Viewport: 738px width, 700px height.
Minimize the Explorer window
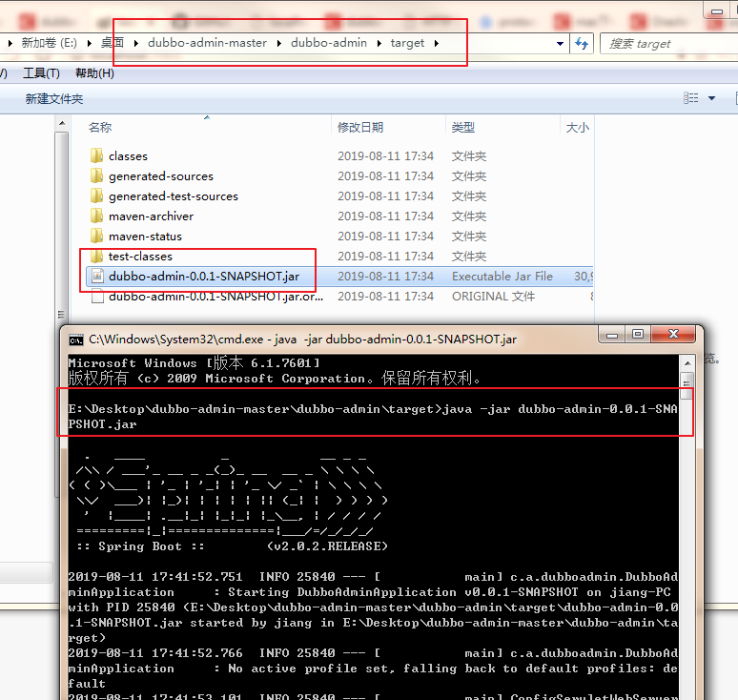tap(717, 10)
